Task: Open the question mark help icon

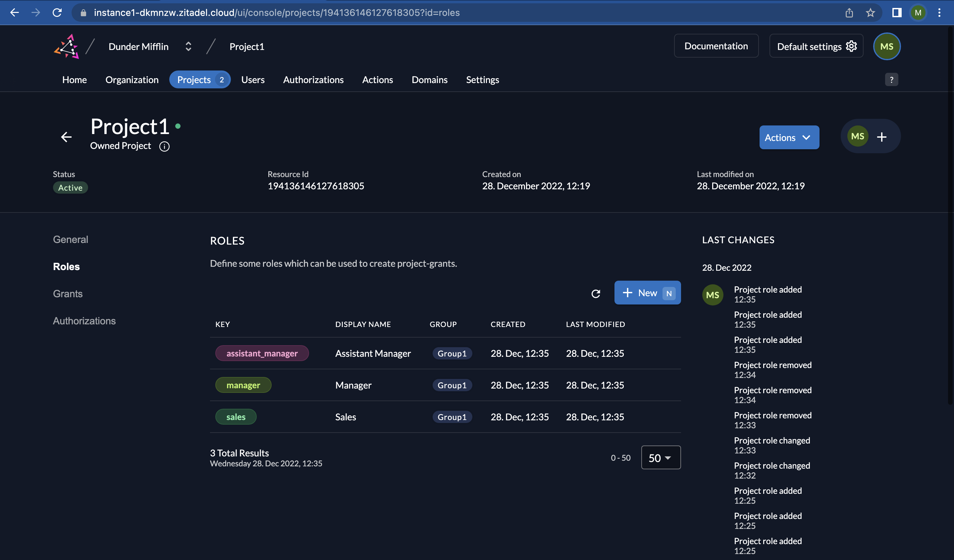Action: point(891,80)
